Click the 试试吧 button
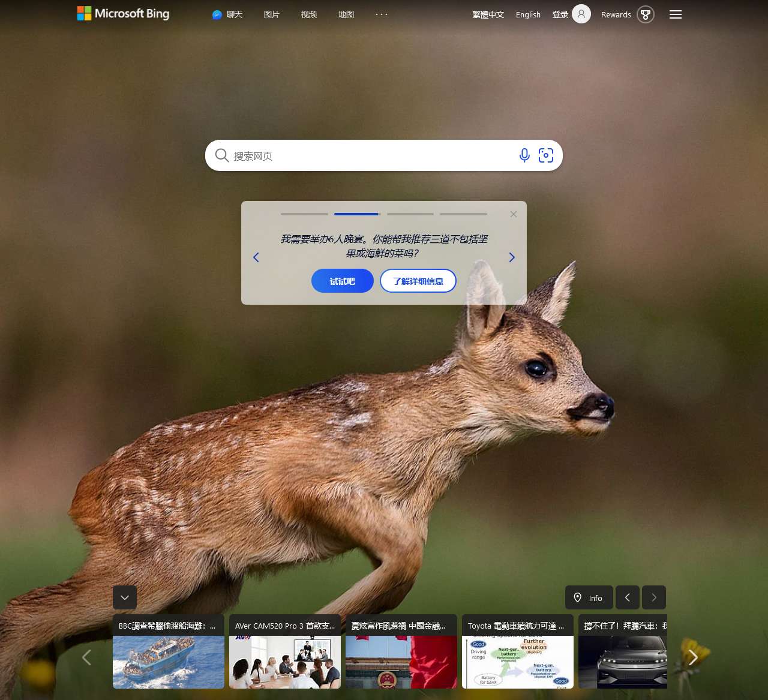 343,281
